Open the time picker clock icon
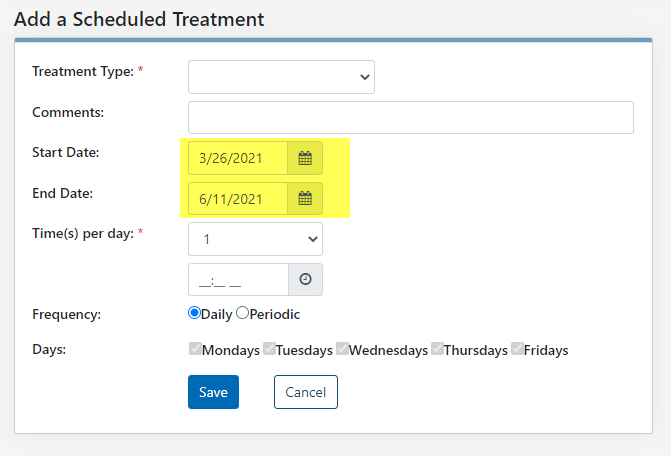Image resolution: width=671 pixels, height=456 pixels. tap(305, 279)
